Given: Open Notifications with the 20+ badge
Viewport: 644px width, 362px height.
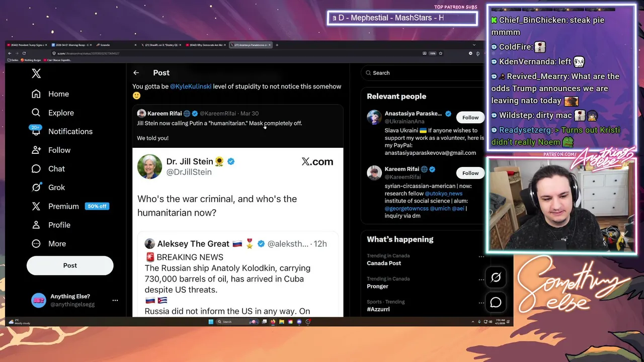Looking at the screenshot, I should [x=61, y=131].
